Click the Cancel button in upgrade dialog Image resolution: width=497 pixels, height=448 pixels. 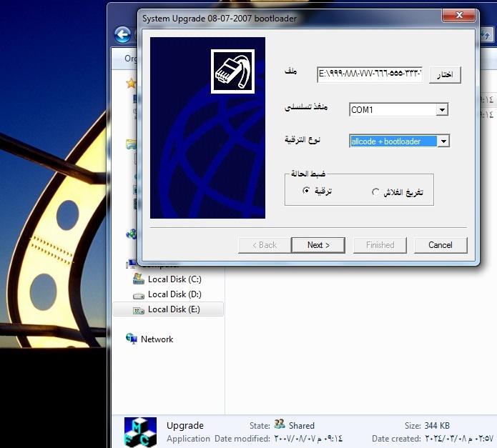441,245
